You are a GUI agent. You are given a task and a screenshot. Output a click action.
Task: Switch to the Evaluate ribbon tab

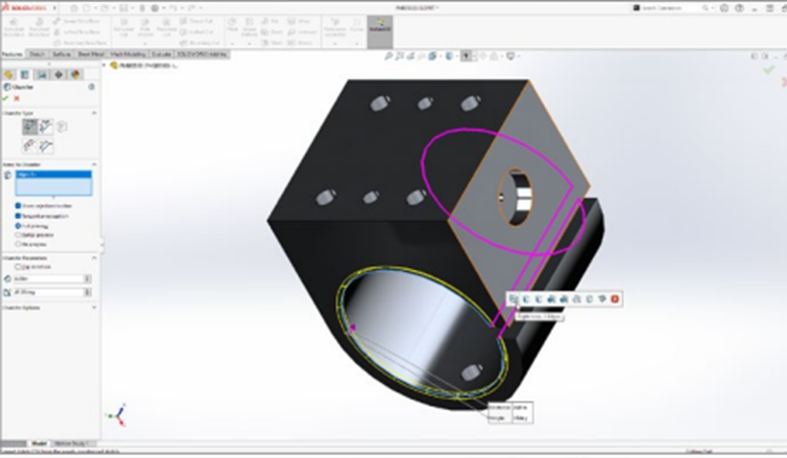pos(162,54)
